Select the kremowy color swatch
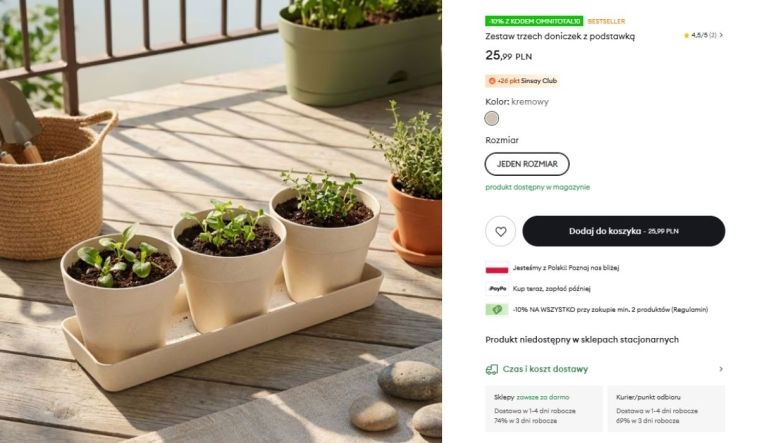This screenshot has height=443, width=759. tap(492, 118)
